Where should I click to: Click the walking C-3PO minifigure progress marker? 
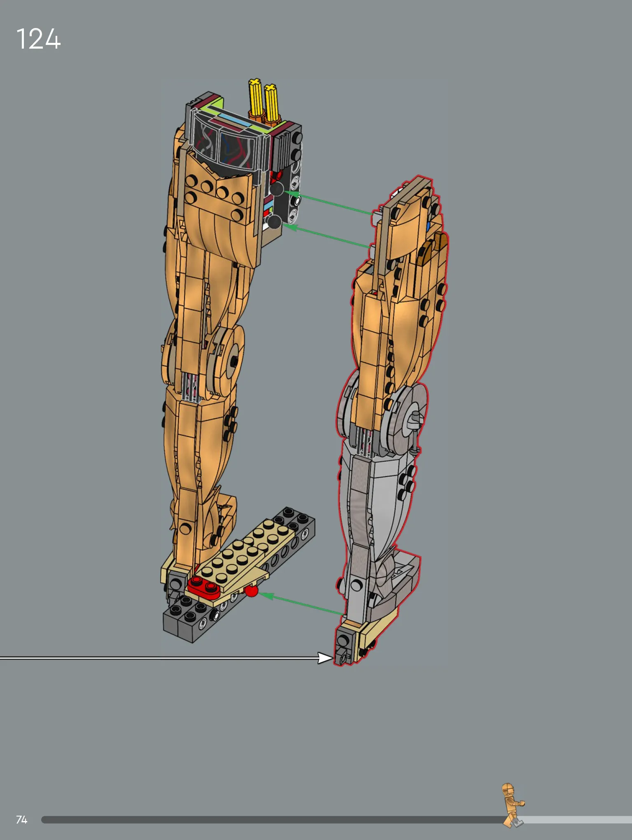point(513,805)
